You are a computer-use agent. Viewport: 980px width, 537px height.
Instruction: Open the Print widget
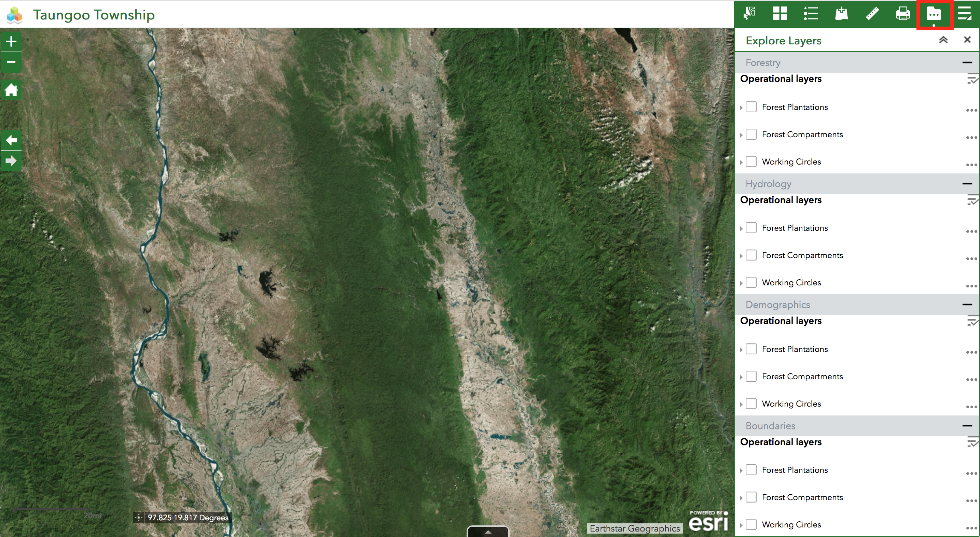903,14
